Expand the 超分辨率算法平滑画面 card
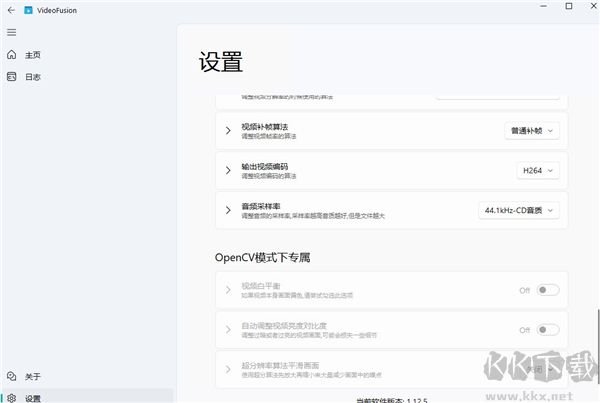The width and height of the screenshot is (600, 403). click(x=228, y=369)
